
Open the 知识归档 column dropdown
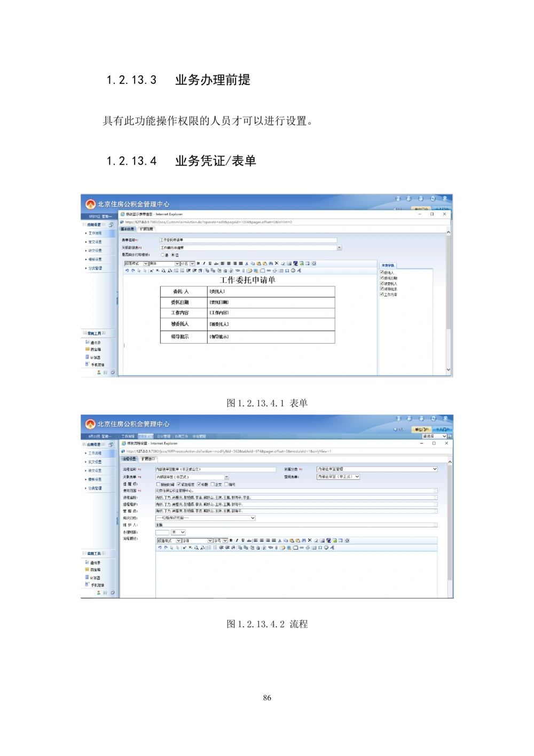(x=252, y=518)
